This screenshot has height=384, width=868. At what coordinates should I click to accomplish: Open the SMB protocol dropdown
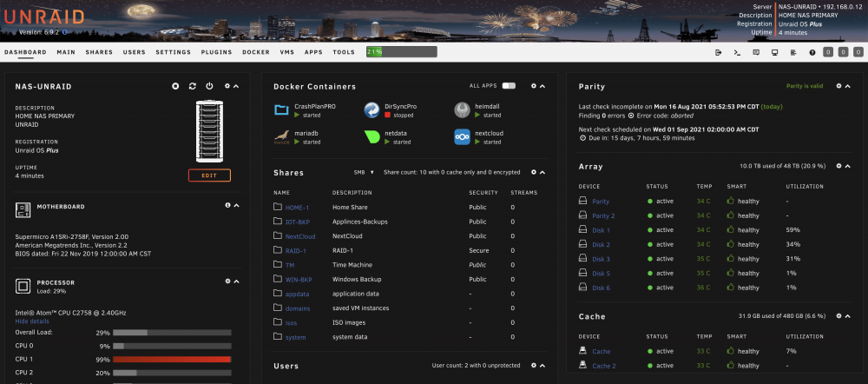click(x=364, y=172)
